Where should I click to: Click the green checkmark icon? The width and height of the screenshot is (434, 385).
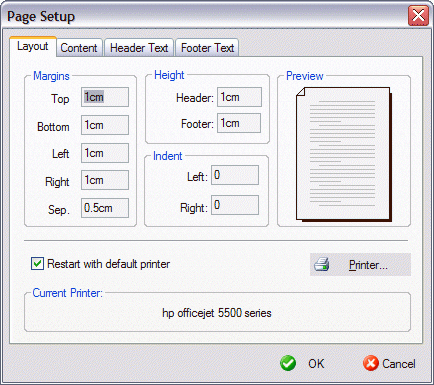click(x=288, y=363)
